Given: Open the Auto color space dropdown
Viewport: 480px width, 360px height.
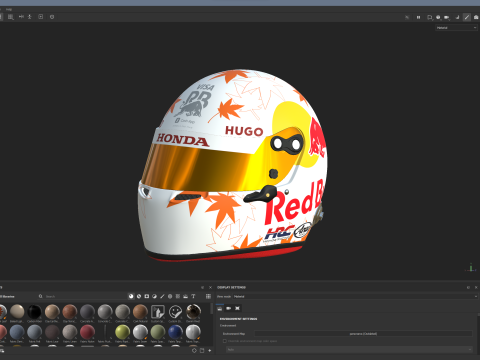Looking at the screenshot, I should tap(349, 349).
